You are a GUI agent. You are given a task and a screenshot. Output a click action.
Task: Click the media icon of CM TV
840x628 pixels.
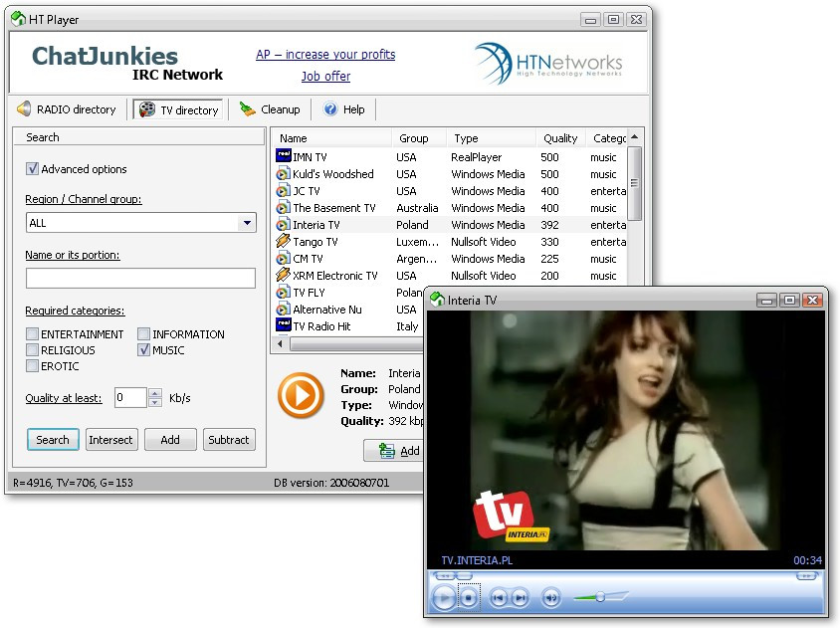coord(283,259)
